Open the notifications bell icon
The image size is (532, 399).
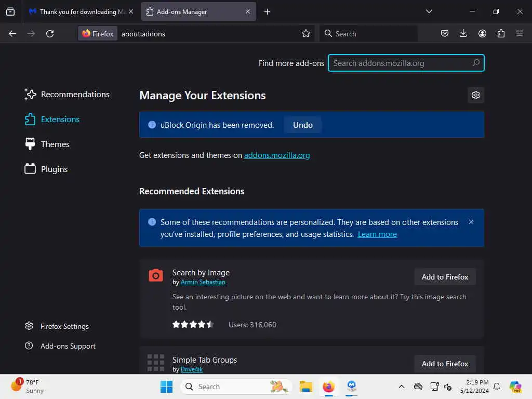click(x=497, y=387)
